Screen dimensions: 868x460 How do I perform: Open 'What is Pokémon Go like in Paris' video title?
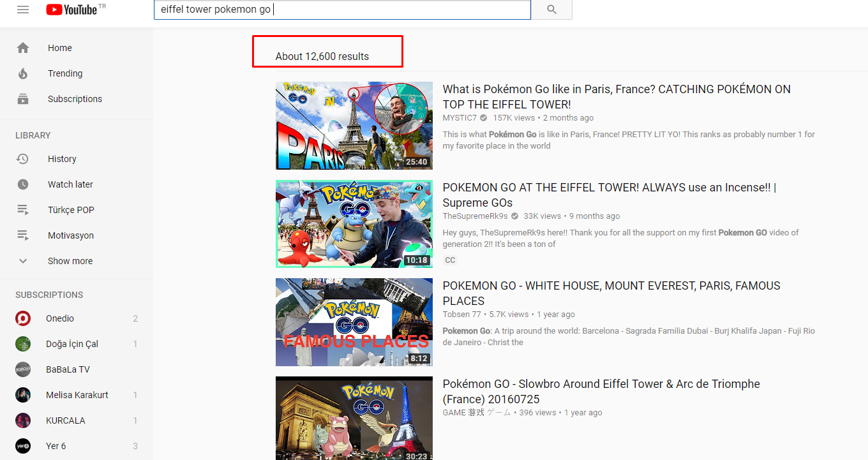(617, 97)
